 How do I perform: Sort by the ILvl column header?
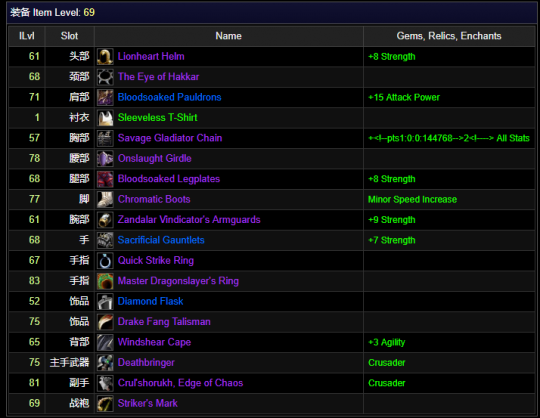[x=27, y=36]
